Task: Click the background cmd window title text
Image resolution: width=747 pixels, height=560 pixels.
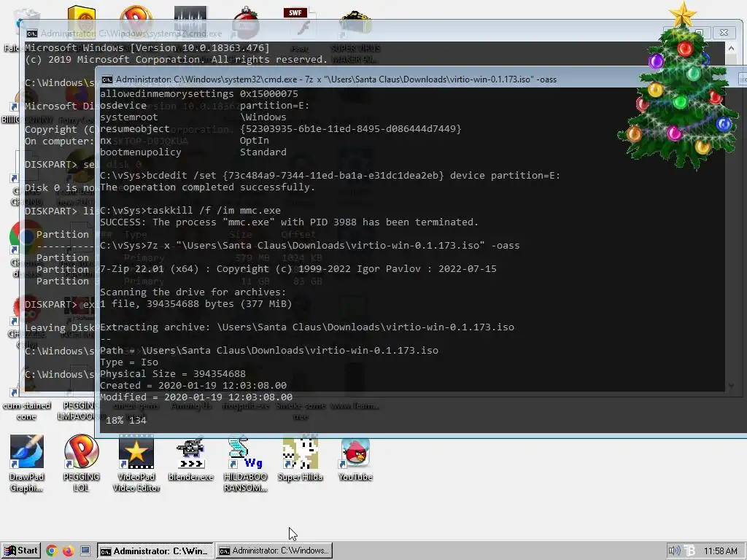Action: click(131, 34)
